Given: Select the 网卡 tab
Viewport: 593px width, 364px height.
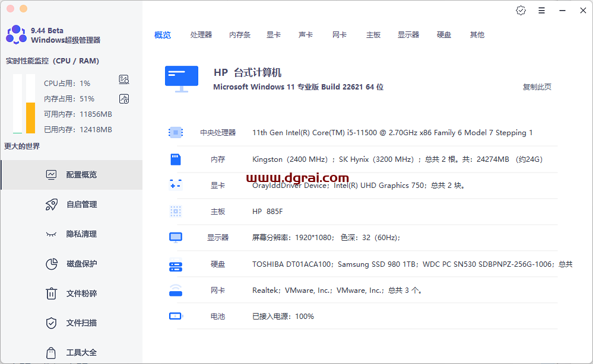Looking at the screenshot, I should tap(339, 35).
